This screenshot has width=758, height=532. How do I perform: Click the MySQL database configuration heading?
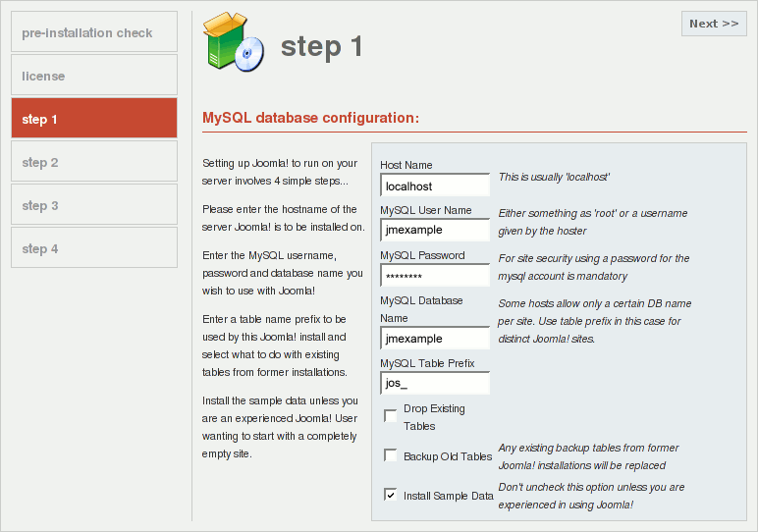click(311, 118)
